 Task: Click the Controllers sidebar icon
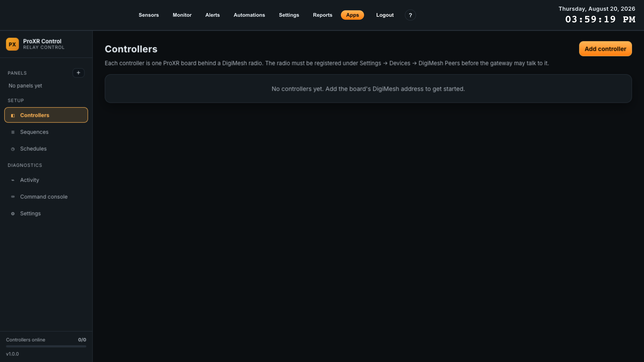pos(13,115)
